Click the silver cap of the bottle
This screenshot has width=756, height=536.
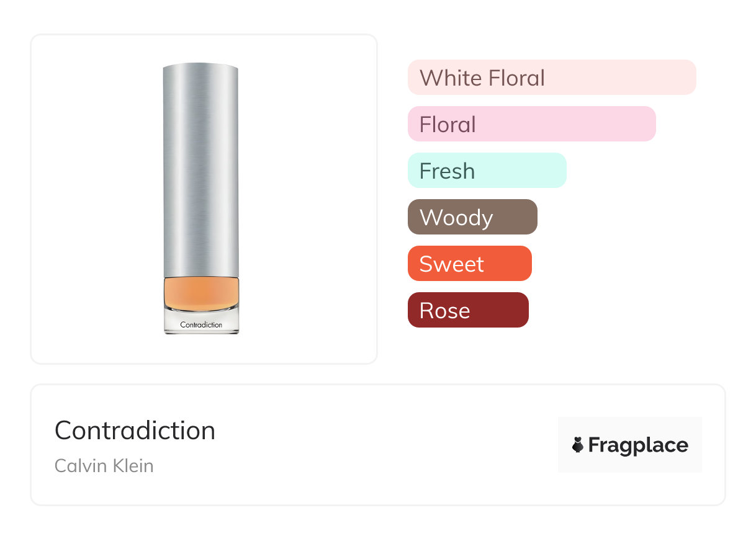click(200, 167)
